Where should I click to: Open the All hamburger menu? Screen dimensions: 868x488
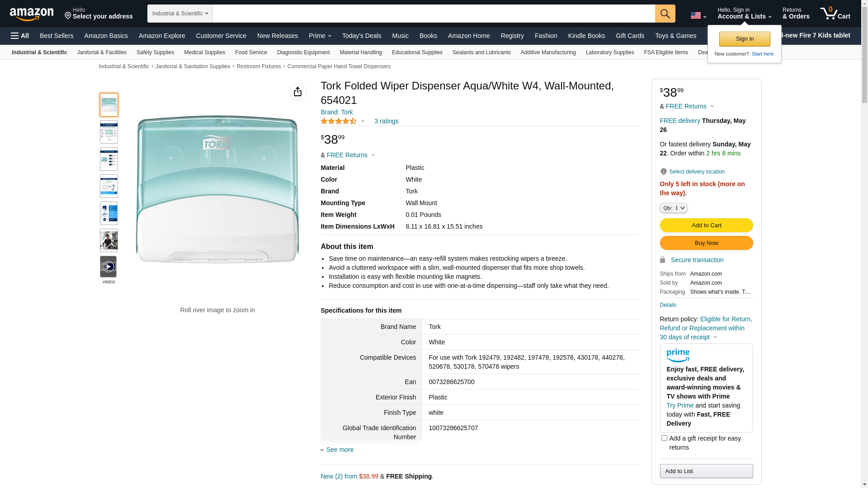point(20,36)
